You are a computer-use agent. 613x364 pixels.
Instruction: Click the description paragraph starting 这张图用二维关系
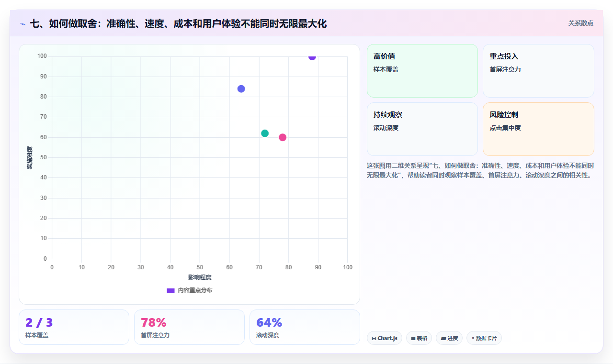[480, 170]
